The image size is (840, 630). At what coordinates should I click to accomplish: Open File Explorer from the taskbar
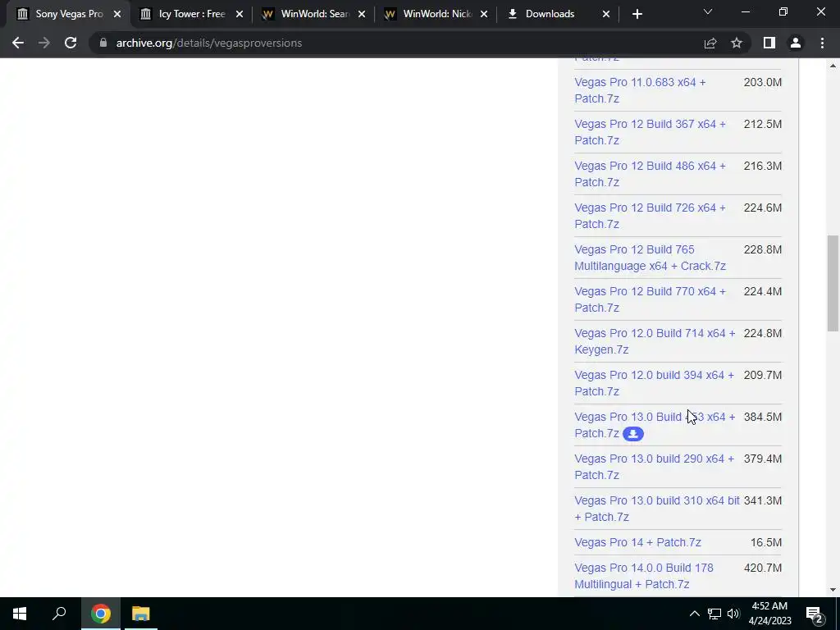tap(141, 614)
